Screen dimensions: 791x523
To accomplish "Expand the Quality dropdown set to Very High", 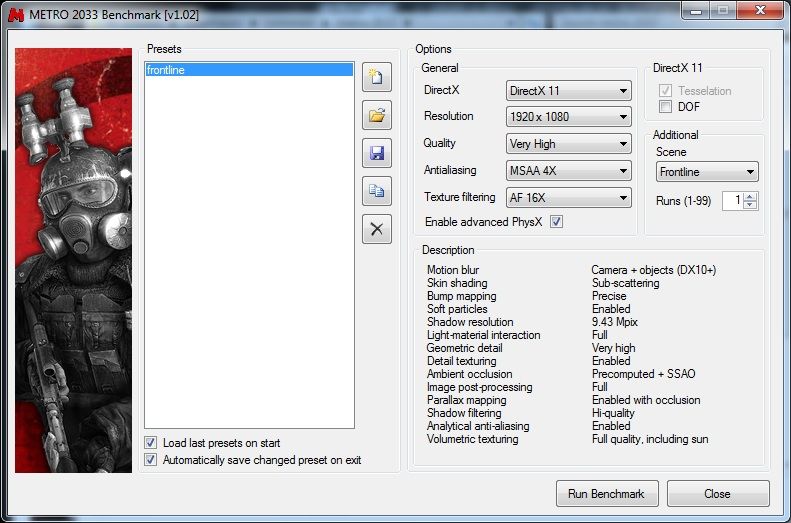I will tap(569, 144).
